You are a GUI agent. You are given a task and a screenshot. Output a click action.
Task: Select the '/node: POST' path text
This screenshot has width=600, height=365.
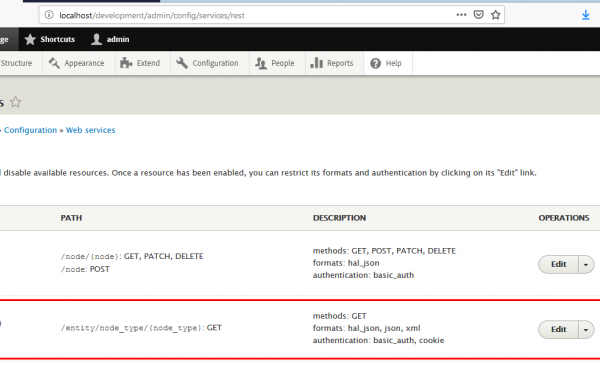coord(85,269)
